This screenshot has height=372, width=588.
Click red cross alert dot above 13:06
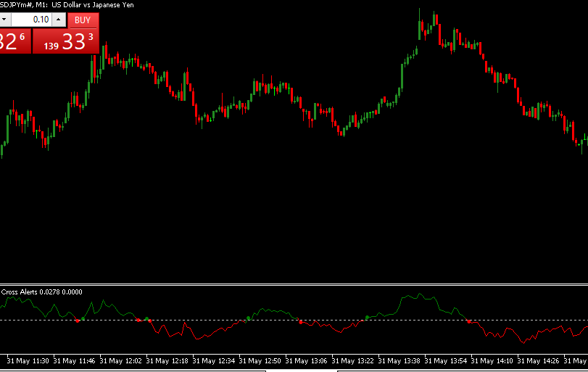coord(301,322)
